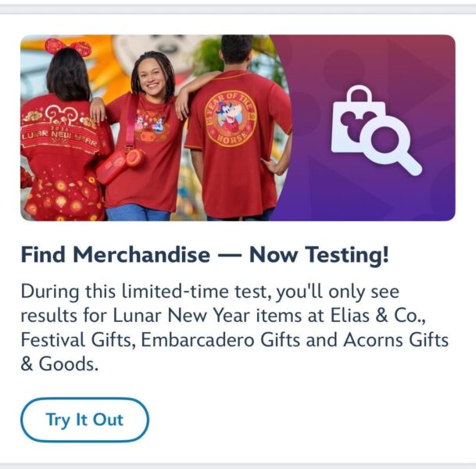Open the Find Merchandise heading
Viewport: 476px width, 469px height.
click(115, 255)
